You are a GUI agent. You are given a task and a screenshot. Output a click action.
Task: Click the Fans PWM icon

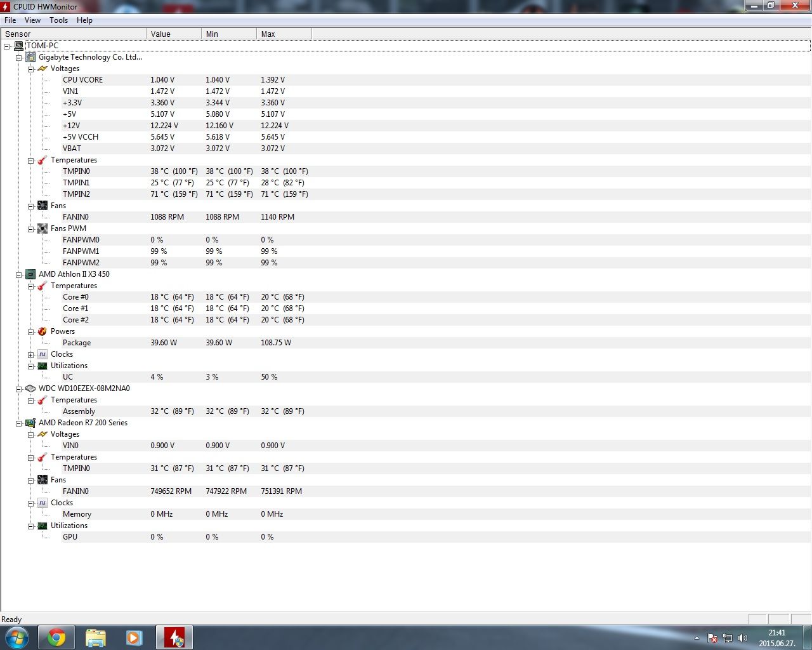42,229
